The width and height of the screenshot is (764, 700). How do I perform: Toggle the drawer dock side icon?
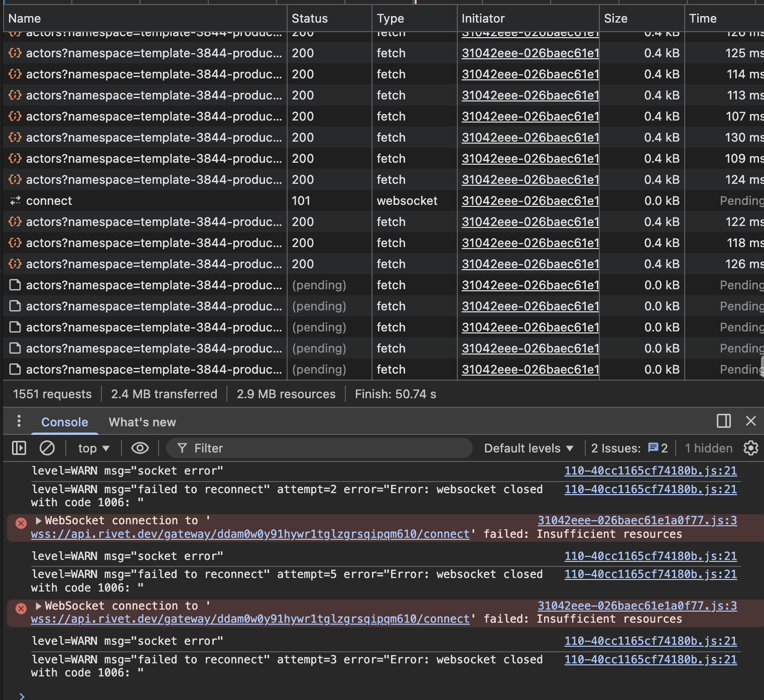click(723, 421)
